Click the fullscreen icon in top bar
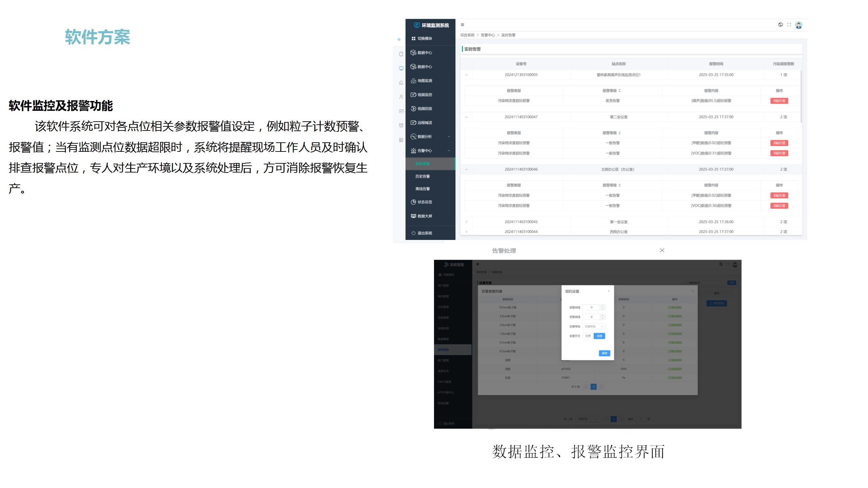The image size is (868, 488). tap(789, 25)
